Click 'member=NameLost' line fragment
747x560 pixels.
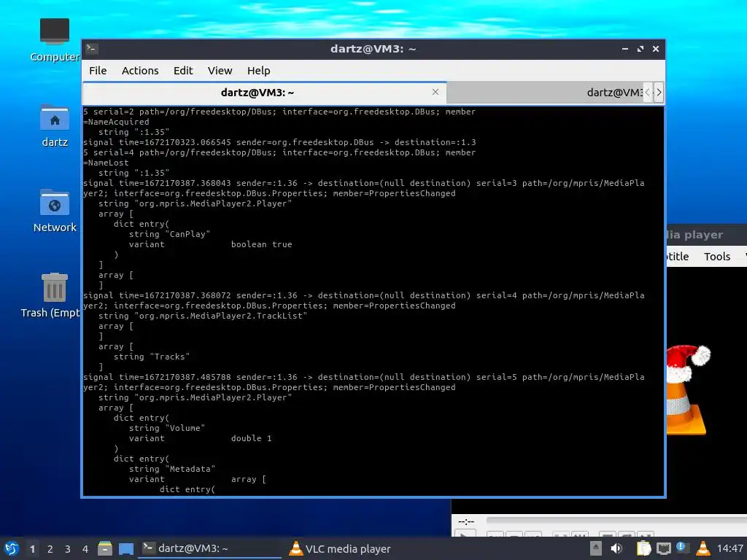[106, 163]
